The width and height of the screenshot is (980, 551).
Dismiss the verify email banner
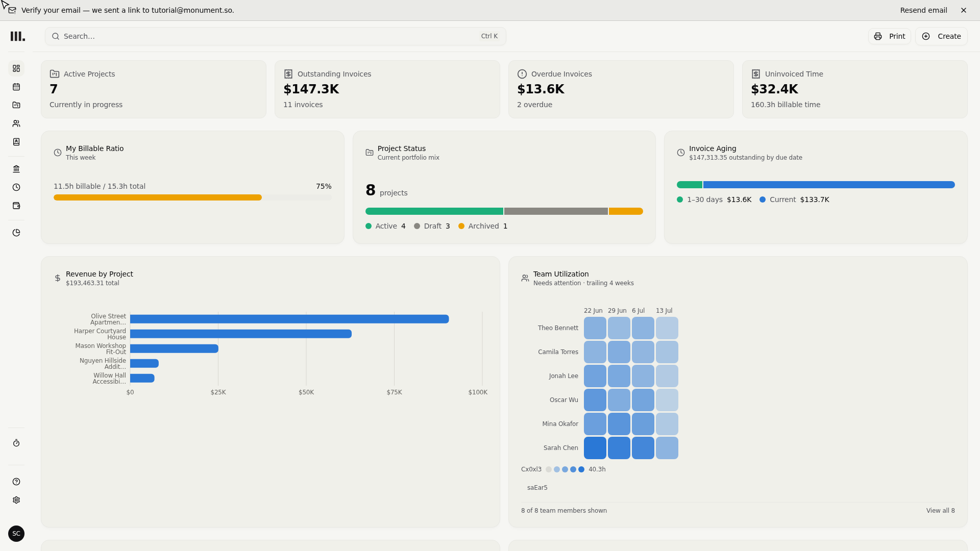click(964, 10)
